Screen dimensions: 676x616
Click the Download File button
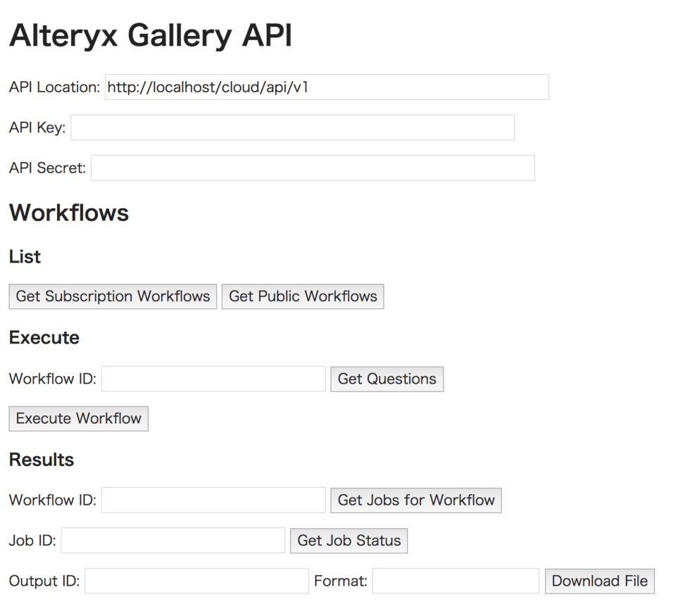tap(599, 581)
